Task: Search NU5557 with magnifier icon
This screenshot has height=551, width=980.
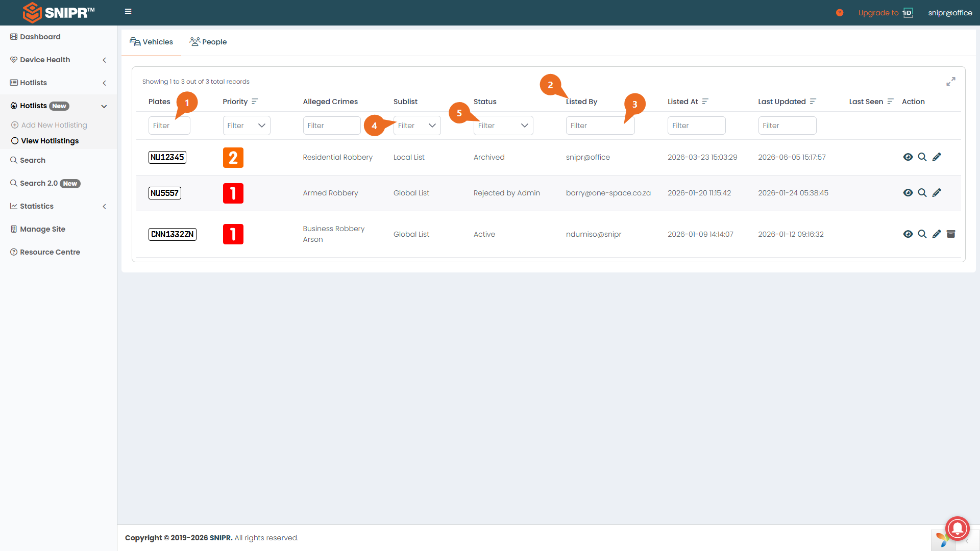Action: (922, 193)
